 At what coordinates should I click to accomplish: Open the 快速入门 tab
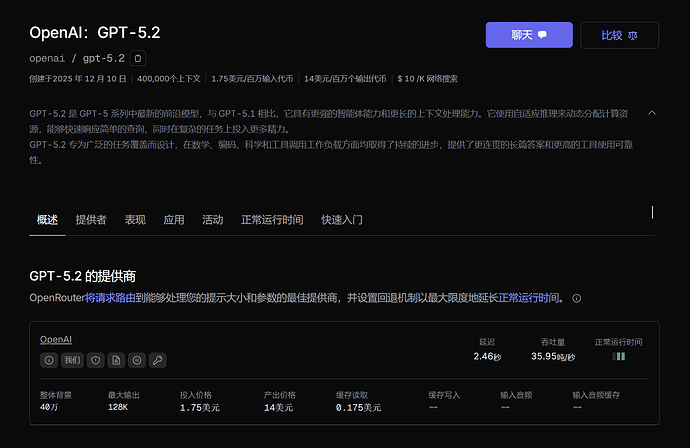click(x=342, y=220)
